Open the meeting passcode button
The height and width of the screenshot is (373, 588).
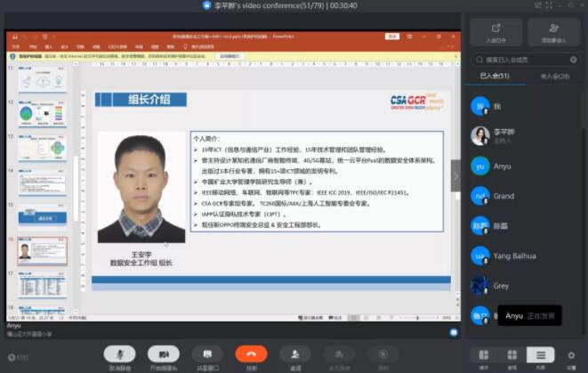495,32
